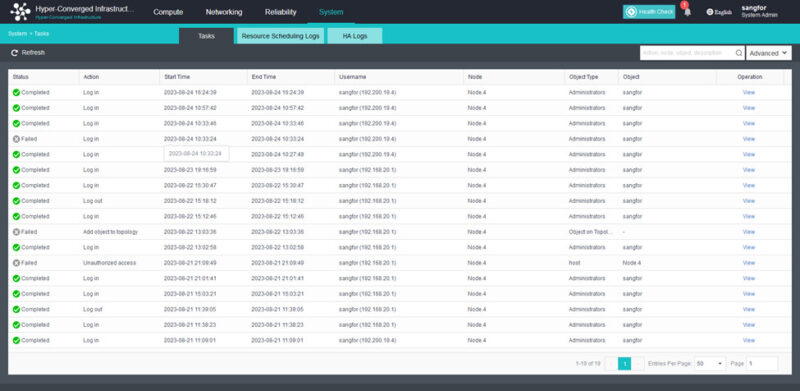Click Completed icon of 10:57:42 row
The image size is (800, 391).
coord(16,108)
